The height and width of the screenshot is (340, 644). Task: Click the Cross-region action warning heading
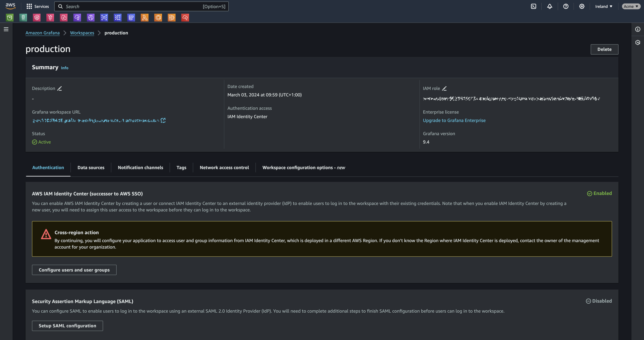77,232
